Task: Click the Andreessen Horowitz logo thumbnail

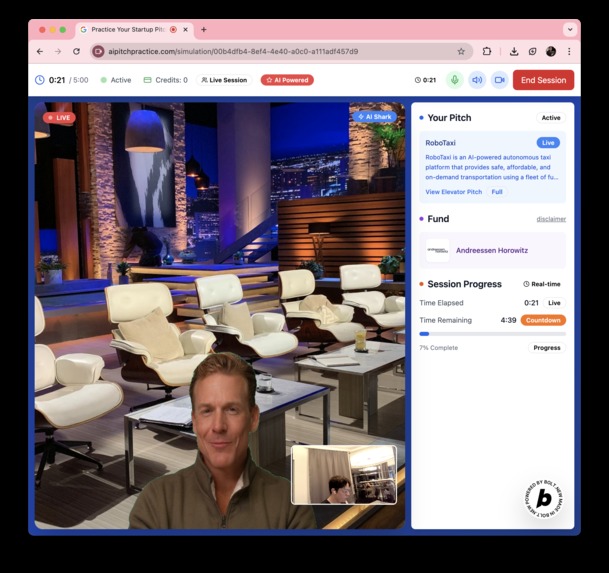Action: tap(438, 251)
